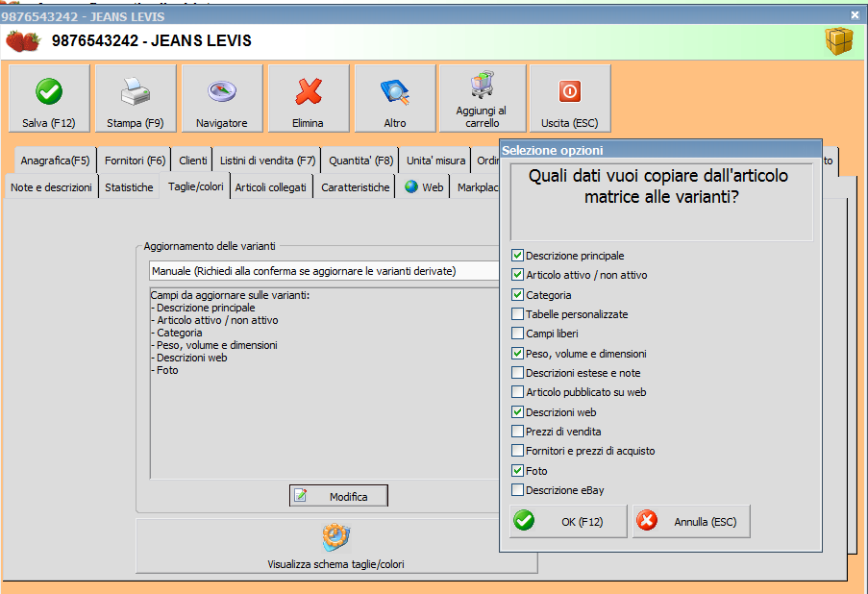Enable Descrizioni estese e note

click(517, 373)
